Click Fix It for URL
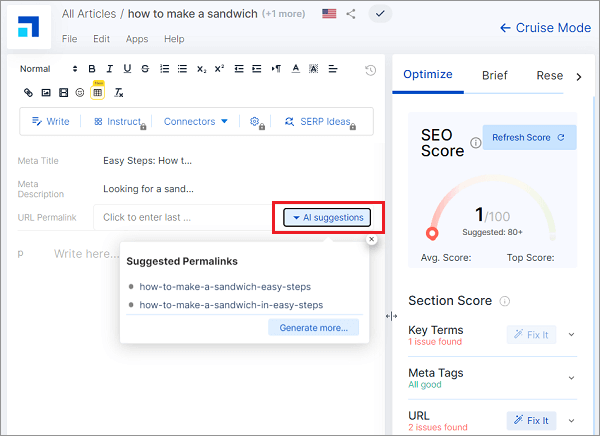 (532, 421)
